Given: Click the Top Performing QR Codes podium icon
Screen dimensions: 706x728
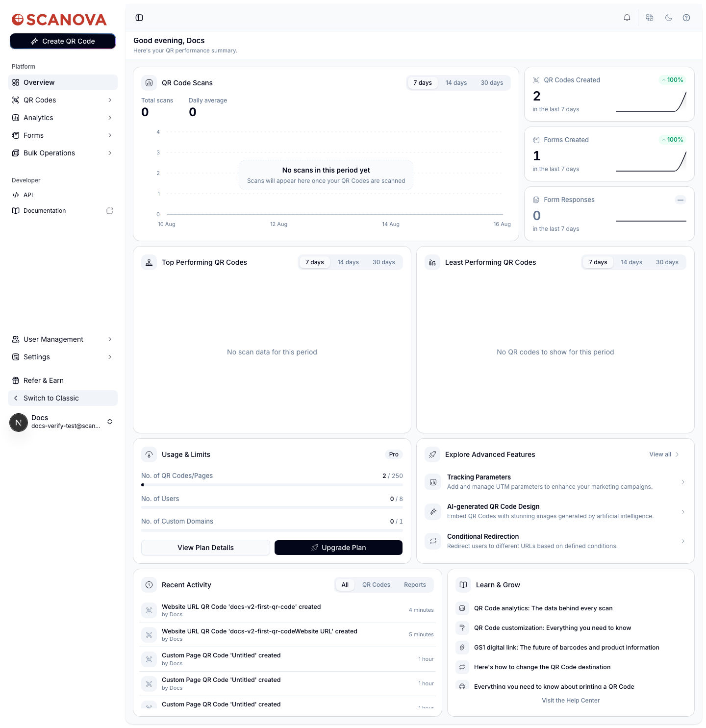Looking at the screenshot, I should click(x=149, y=262).
